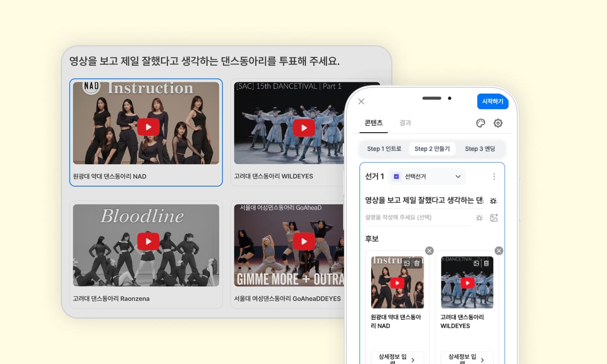Click the 설명을 작성해 주세요 description field
The image size is (607, 364).
pyautogui.click(x=417, y=218)
